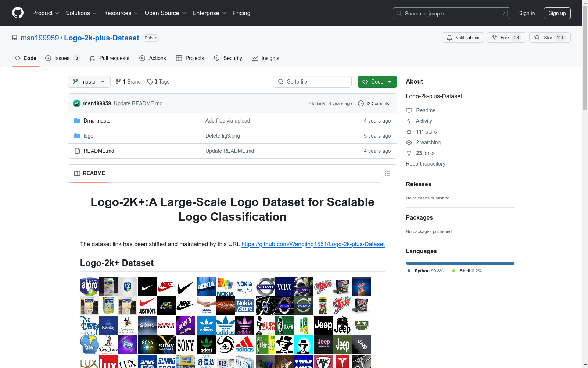The image size is (588, 368).
Task: Click the repository book icon beside msn199959
Action: 15,38
